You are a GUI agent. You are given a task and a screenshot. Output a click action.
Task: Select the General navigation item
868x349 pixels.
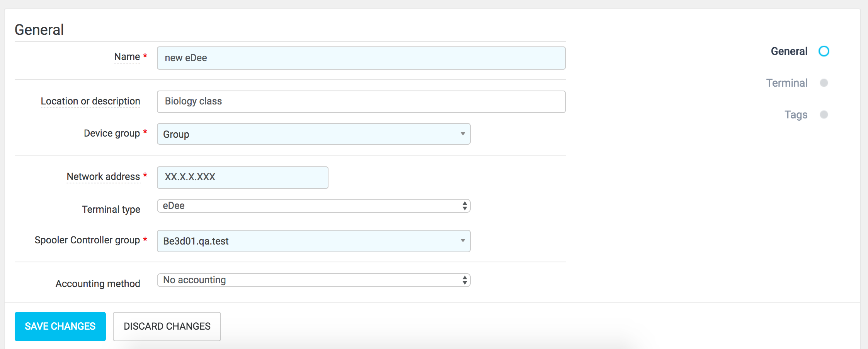point(789,51)
